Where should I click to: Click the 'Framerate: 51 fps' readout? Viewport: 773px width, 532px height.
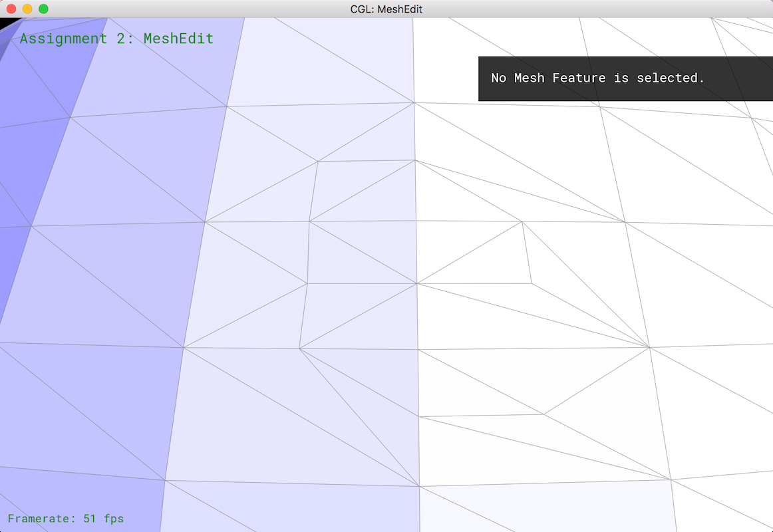click(66, 518)
